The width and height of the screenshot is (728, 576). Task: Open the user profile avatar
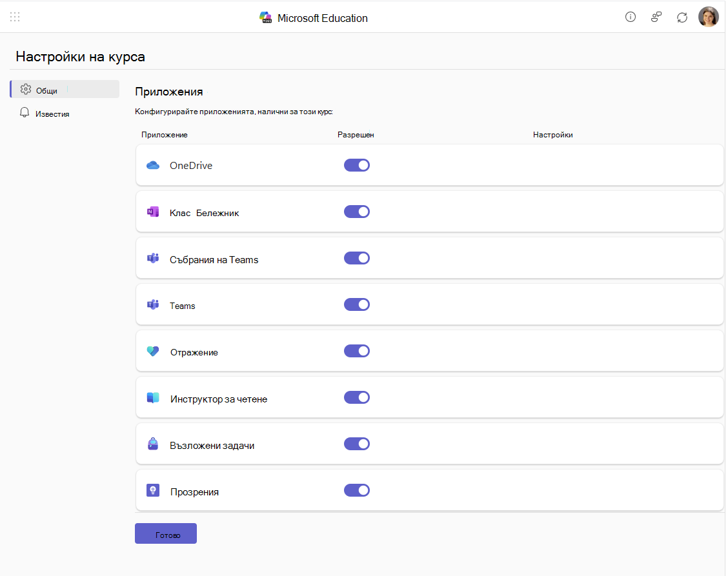click(x=708, y=17)
